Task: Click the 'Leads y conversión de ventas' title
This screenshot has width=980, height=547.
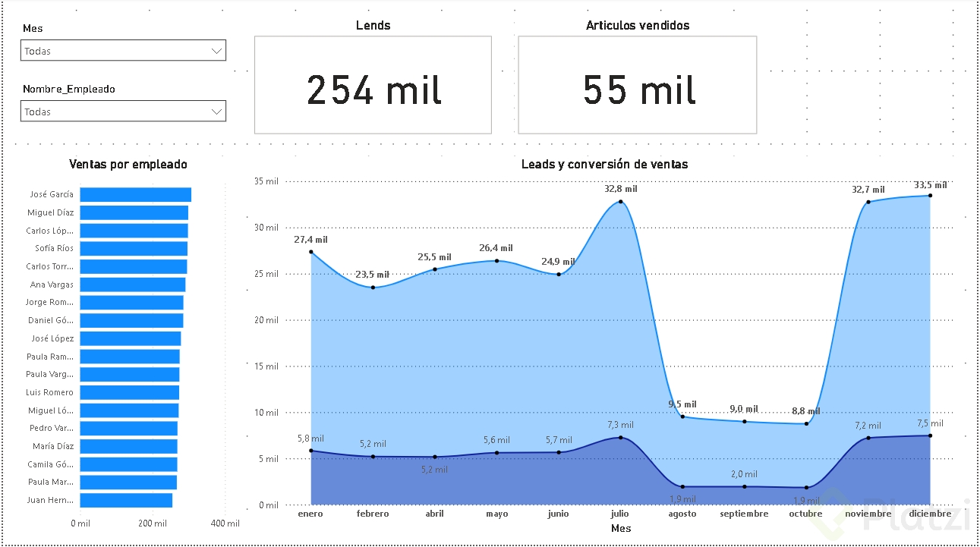Action: pos(604,164)
